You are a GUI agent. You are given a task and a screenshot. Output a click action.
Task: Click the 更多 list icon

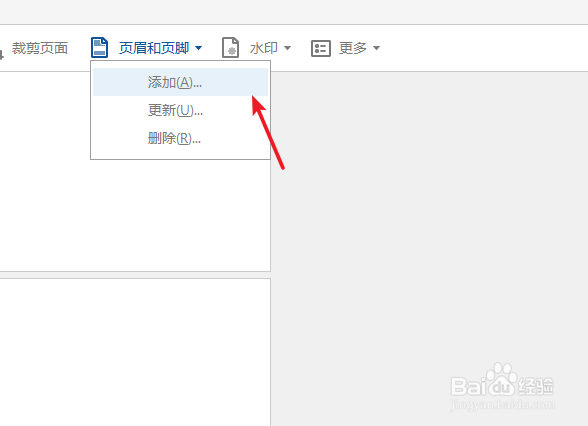(321, 48)
